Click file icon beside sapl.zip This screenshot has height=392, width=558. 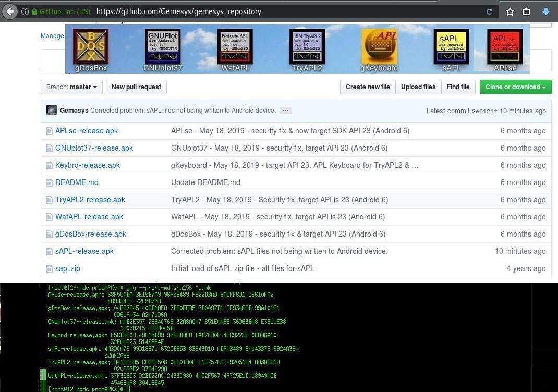pos(49,268)
